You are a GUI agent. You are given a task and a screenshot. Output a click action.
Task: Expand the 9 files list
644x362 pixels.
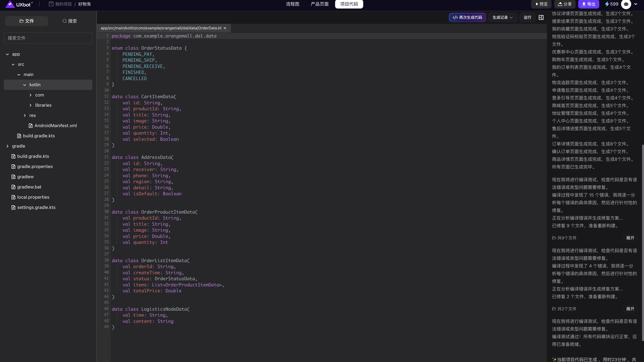pos(630,238)
